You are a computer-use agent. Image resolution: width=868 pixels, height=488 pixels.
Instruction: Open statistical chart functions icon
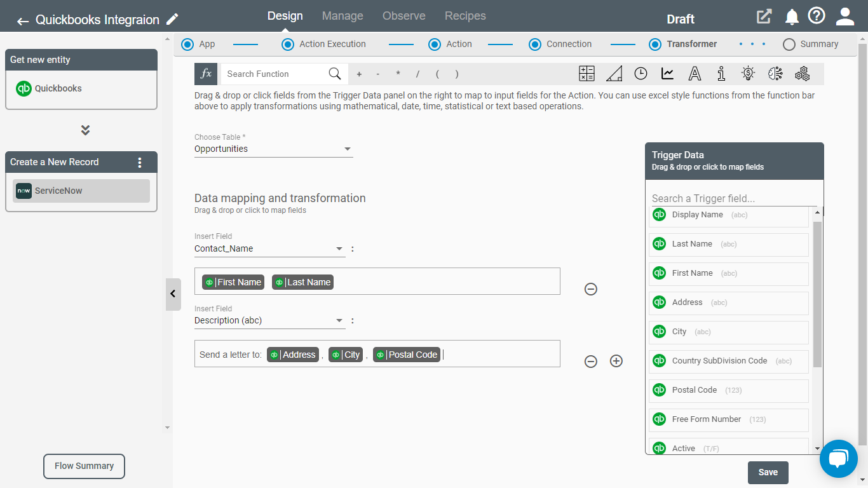pos(667,74)
